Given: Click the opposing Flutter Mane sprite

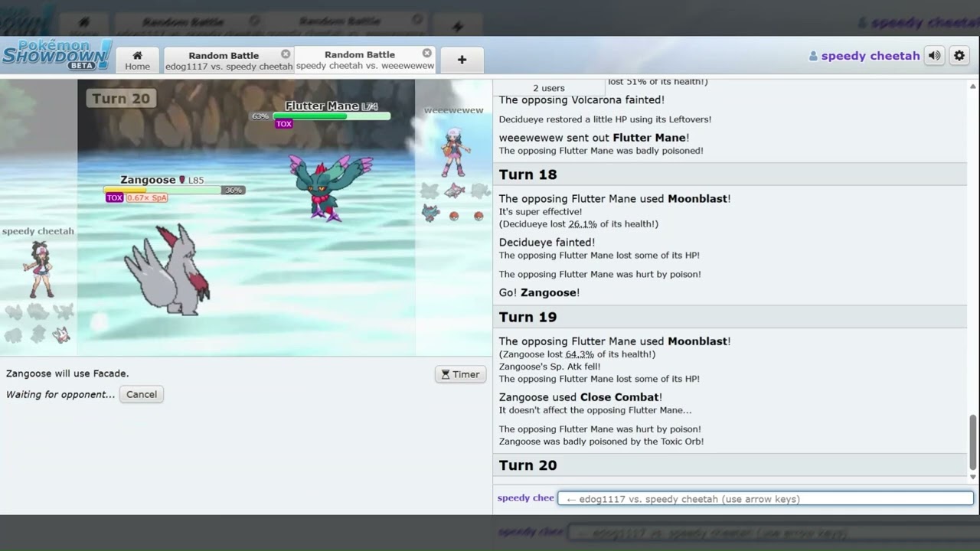Looking at the screenshot, I should pyautogui.click(x=329, y=187).
